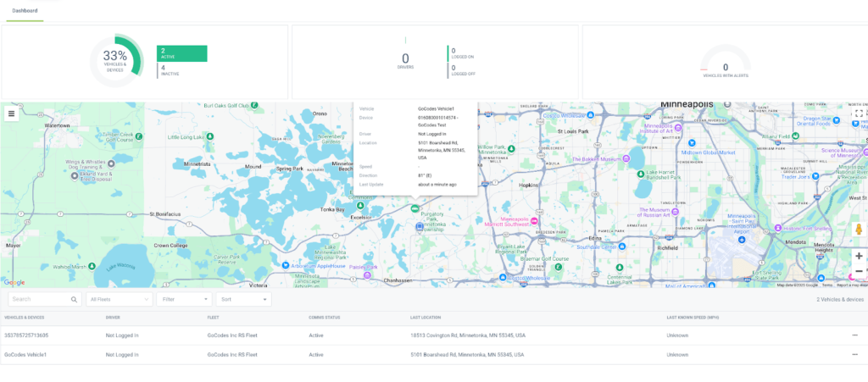Click 5101 Boarshead Rd location in table
This screenshot has height=382, width=868.
pyautogui.click(x=467, y=354)
